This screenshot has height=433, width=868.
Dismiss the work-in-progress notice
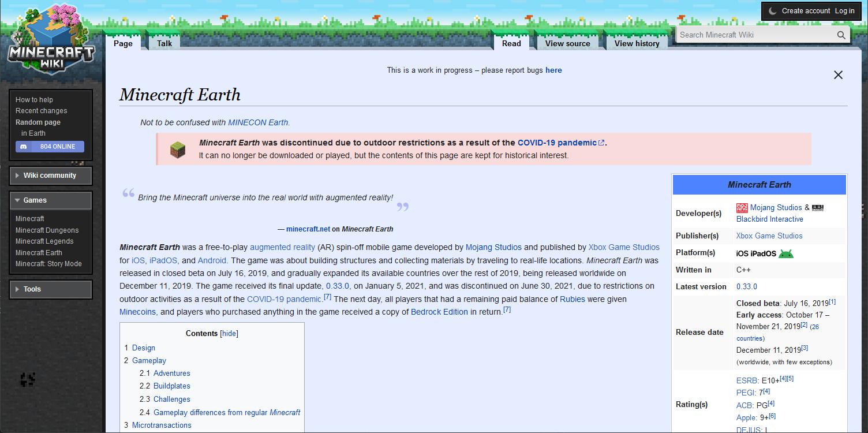tap(838, 75)
